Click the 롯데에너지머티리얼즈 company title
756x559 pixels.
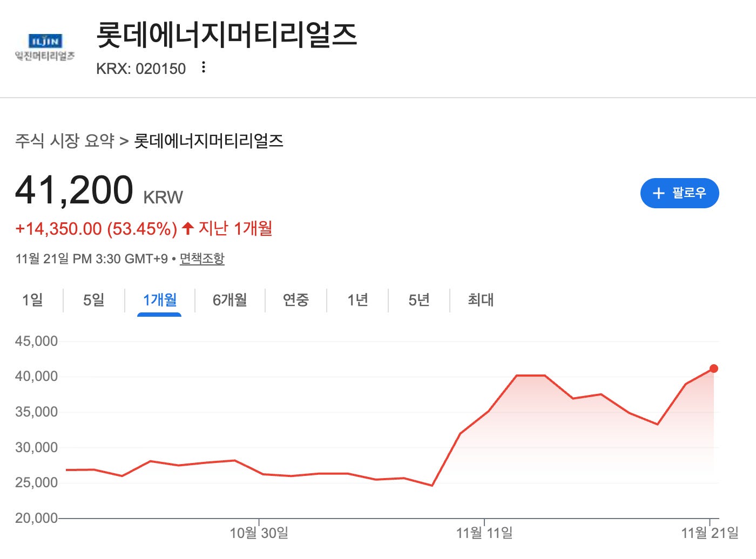(227, 35)
